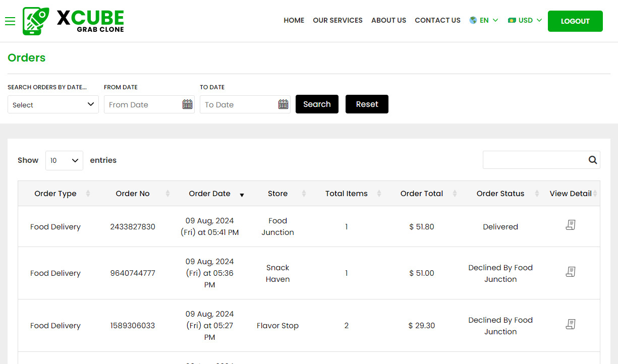618x364 pixels.
Task: Toggle Order No column sorting
Action: 166,193
